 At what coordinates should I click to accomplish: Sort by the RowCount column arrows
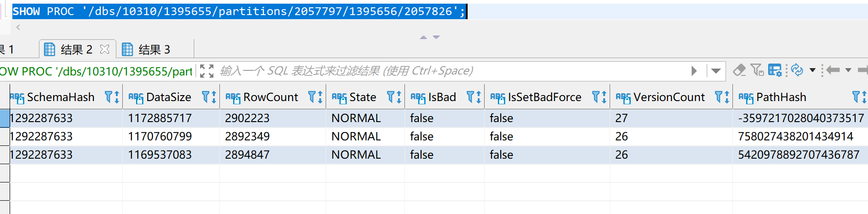tap(320, 97)
